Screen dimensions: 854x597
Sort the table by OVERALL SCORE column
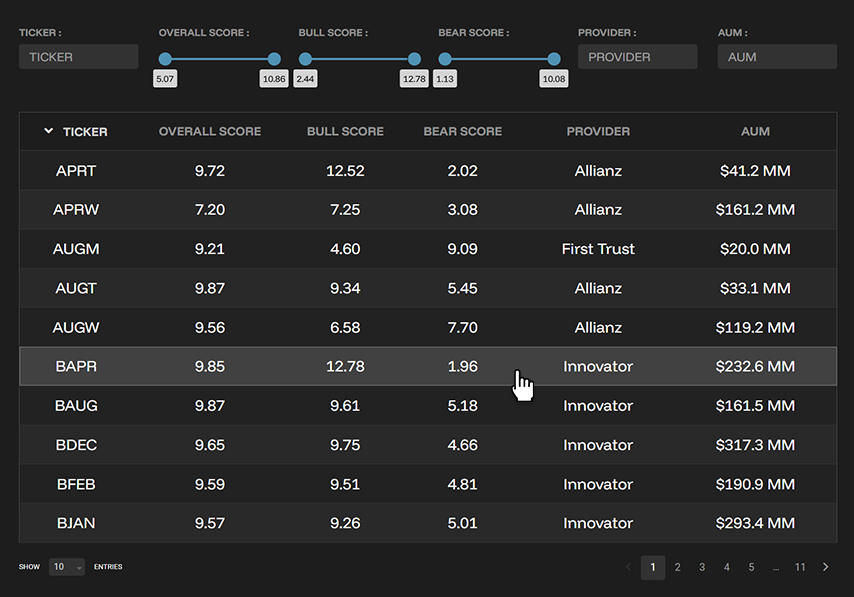pyautogui.click(x=209, y=131)
